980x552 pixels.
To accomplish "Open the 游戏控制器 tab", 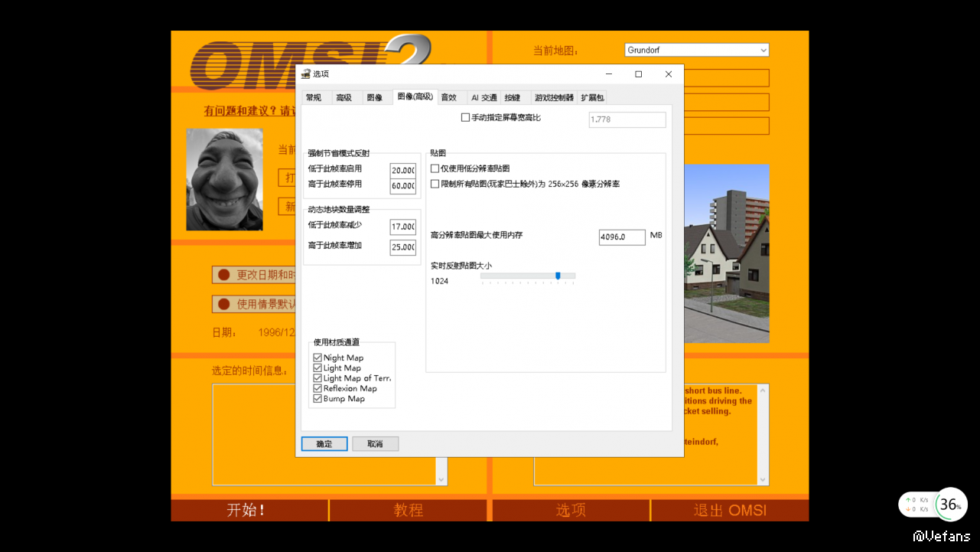I will [x=554, y=98].
